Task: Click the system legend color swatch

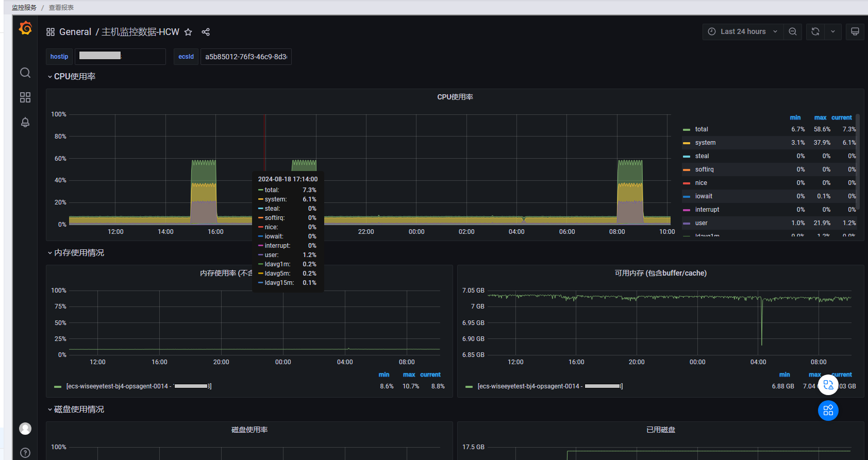Action: (687, 143)
